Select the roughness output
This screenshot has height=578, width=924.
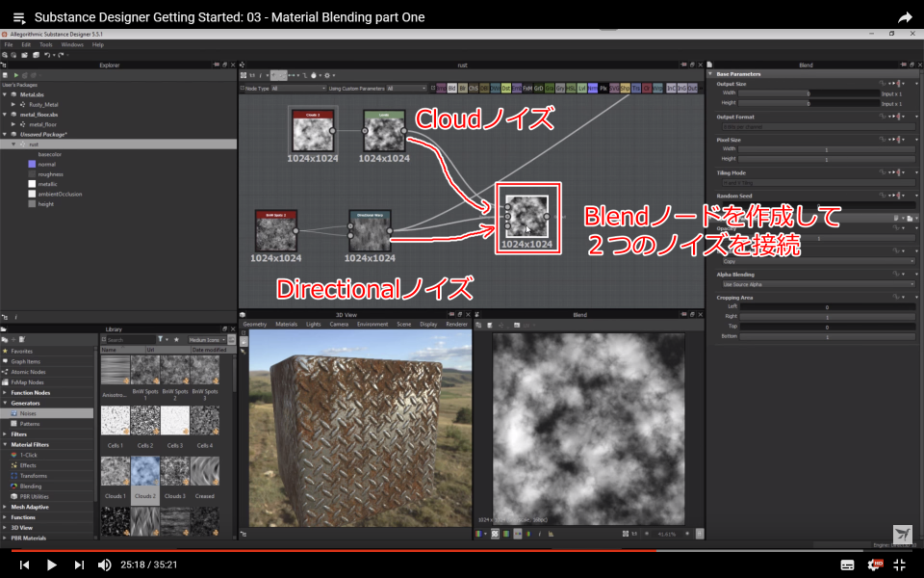(50, 174)
